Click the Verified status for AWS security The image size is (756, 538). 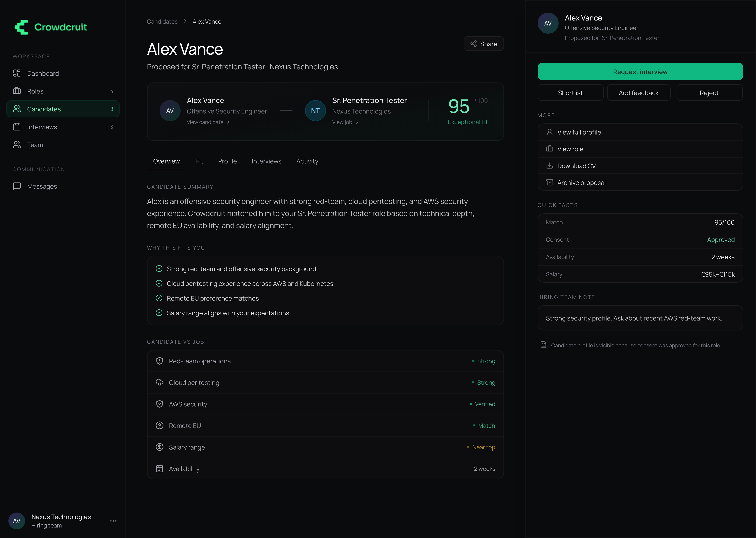coord(485,404)
